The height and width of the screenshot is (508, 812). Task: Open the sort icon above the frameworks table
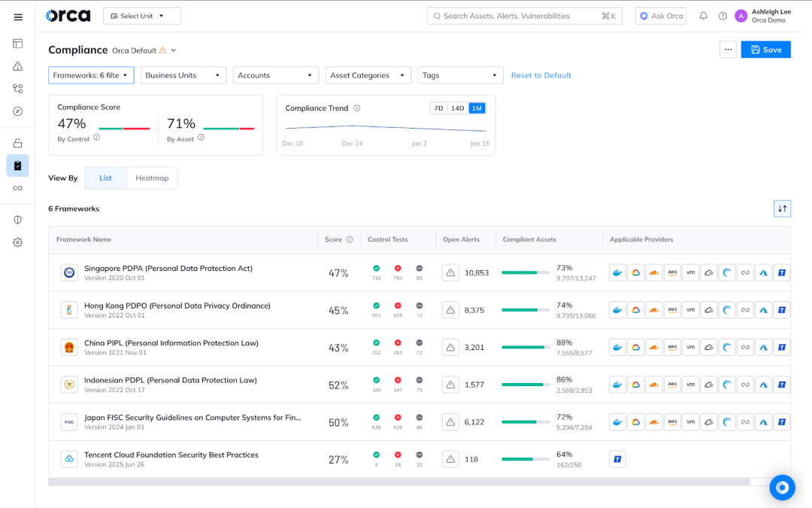coord(782,208)
